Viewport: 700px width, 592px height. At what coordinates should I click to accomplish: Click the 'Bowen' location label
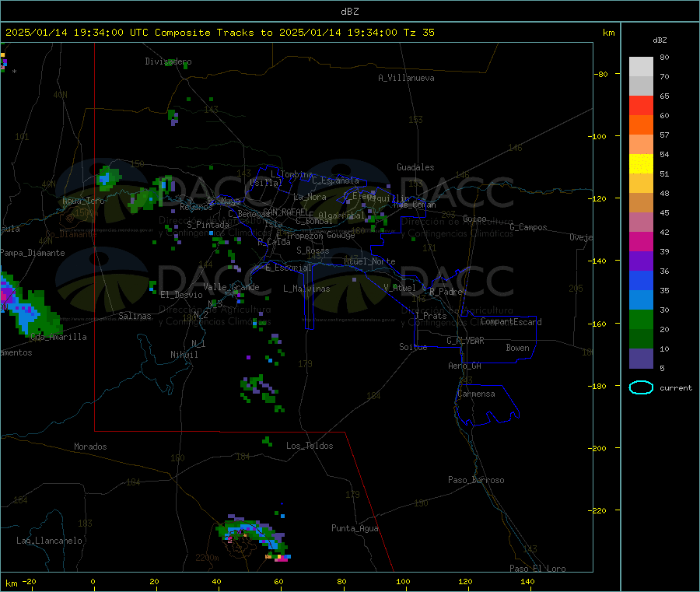click(x=517, y=348)
